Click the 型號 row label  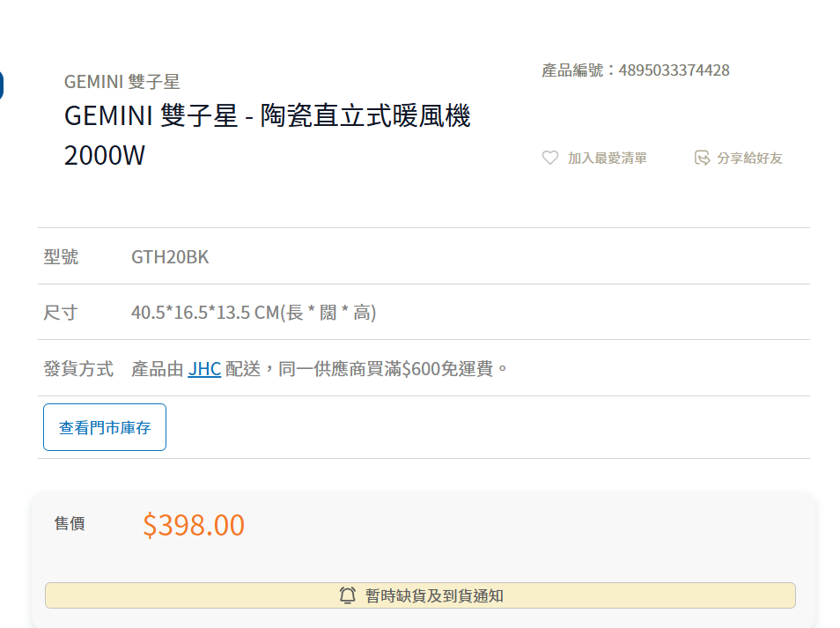point(61,257)
